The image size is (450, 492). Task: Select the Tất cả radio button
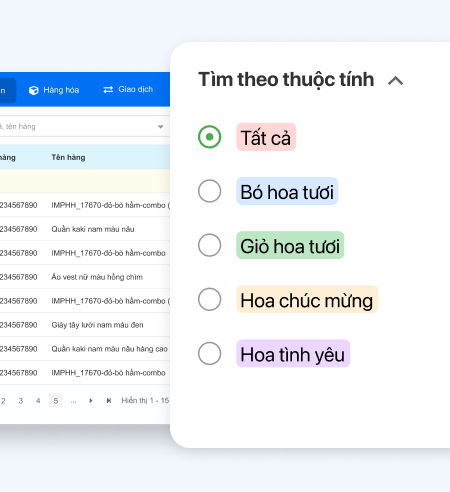tap(209, 137)
